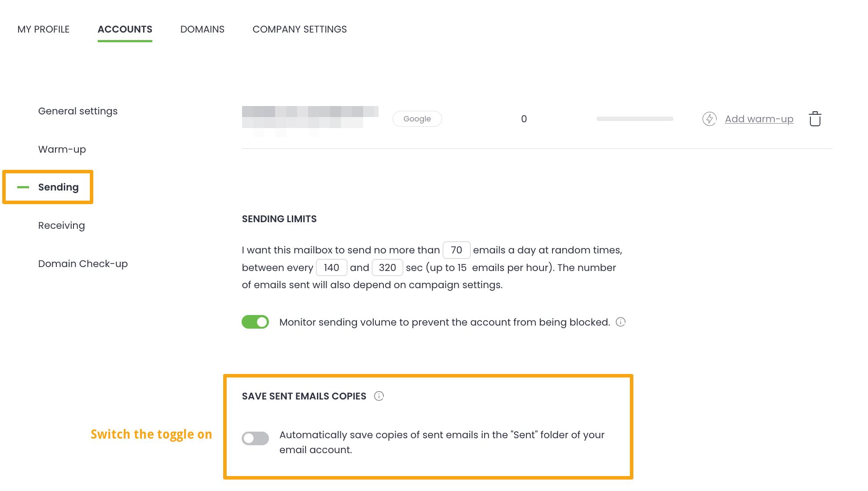
Task: Edit the maximum interval field showing 320
Action: click(387, 267)
